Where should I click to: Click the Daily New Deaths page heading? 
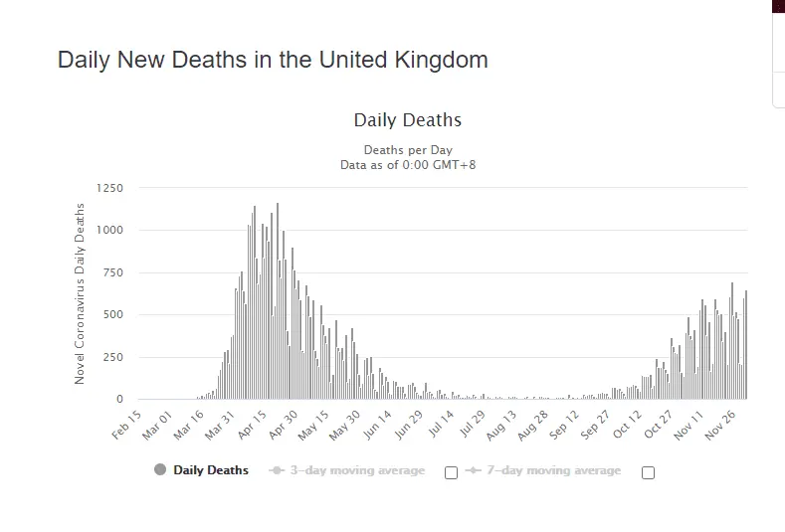click(273, 60)
